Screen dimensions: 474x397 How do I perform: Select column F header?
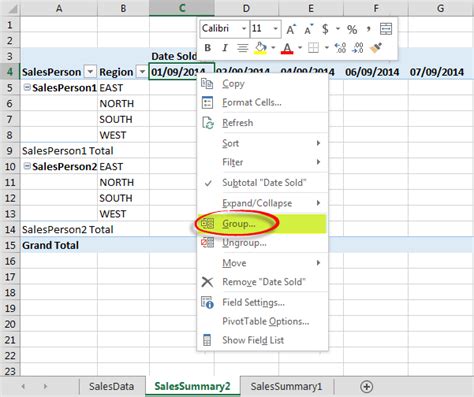(376, 8)
